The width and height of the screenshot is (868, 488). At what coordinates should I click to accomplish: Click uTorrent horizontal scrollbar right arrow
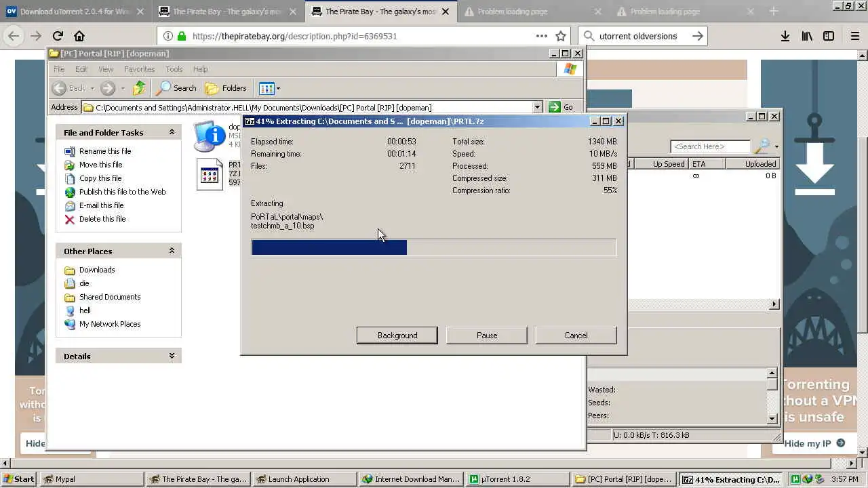click(x=774, y=304)
